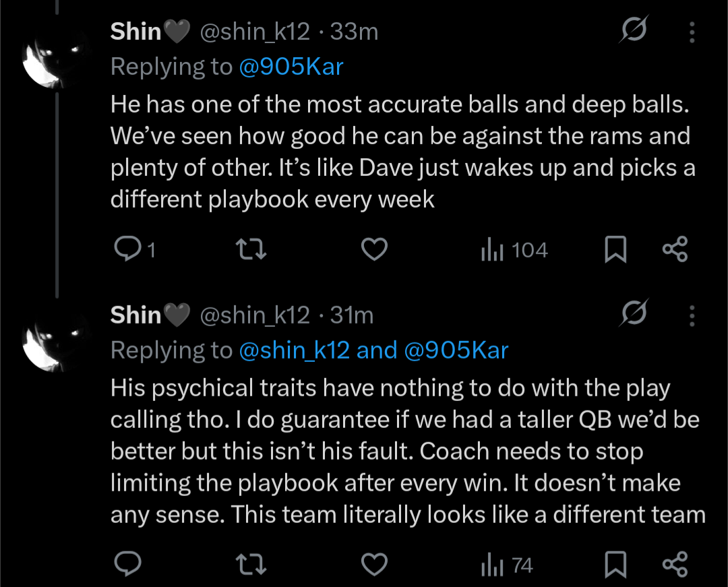Like the second tweet about taller QB
Image resolution: width=728 pixels, height=587 pixels.
pyautogui.click(x=374, y=565)
